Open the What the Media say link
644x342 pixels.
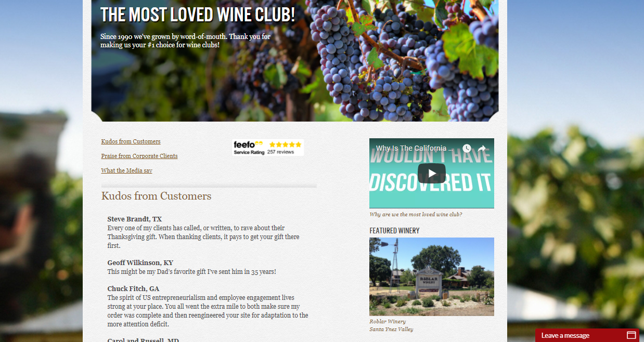pyautogui.click(x=126, y=170)
